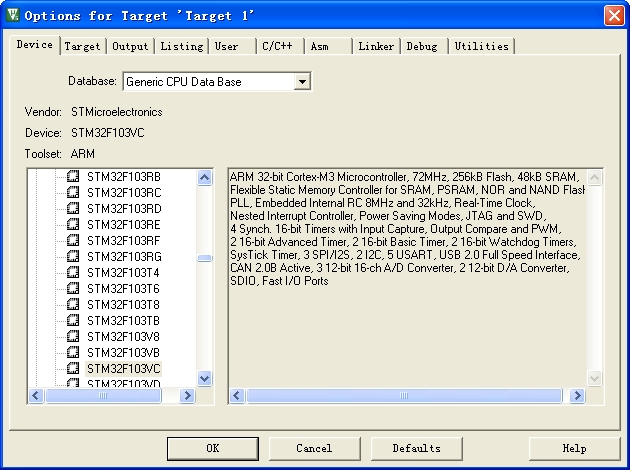This screenshot has width=630, height=470.
Task: Go to the Linker tab
Action: 376,47
